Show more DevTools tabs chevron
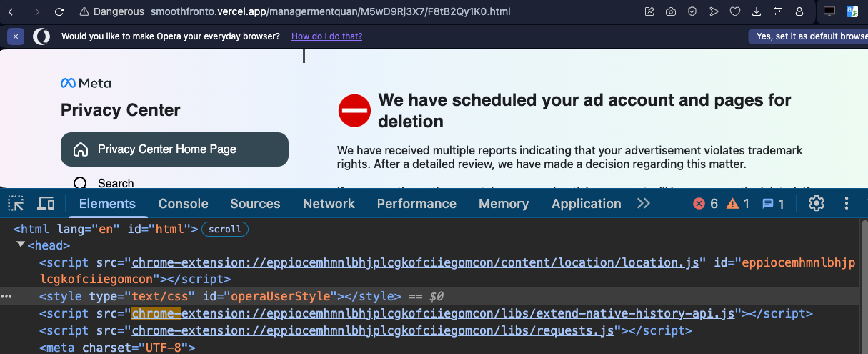The height and width of the screenshot is (354, 868). coord(644,204)
